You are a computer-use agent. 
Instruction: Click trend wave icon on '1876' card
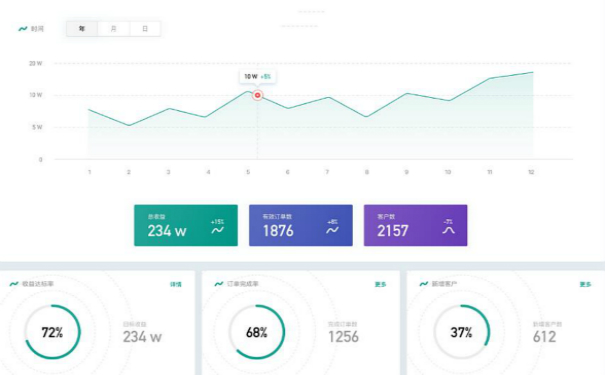tap(332, 230)
